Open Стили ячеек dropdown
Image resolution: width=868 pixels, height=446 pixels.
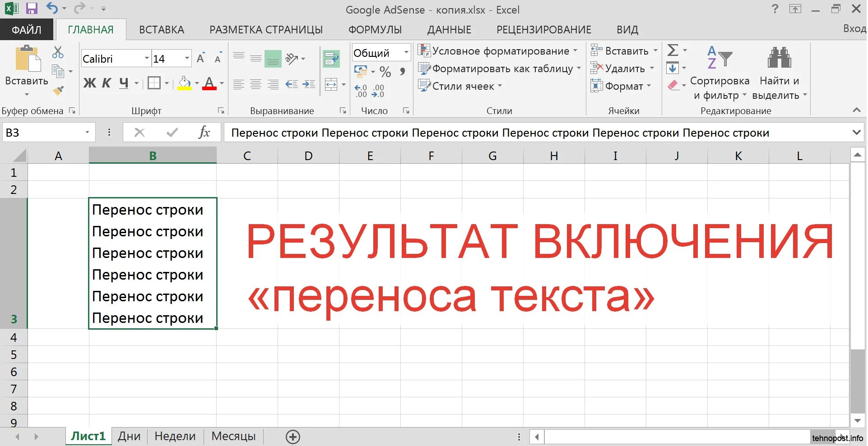click(460, 86)
